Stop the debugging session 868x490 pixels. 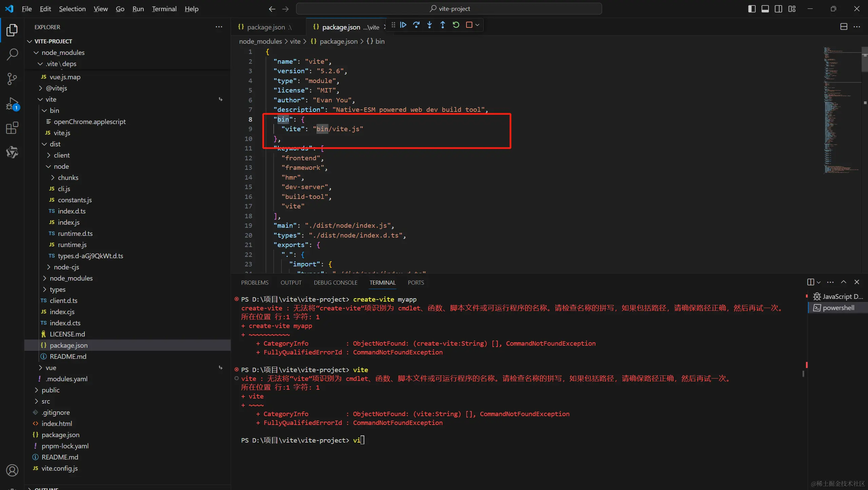coord(469,25)
